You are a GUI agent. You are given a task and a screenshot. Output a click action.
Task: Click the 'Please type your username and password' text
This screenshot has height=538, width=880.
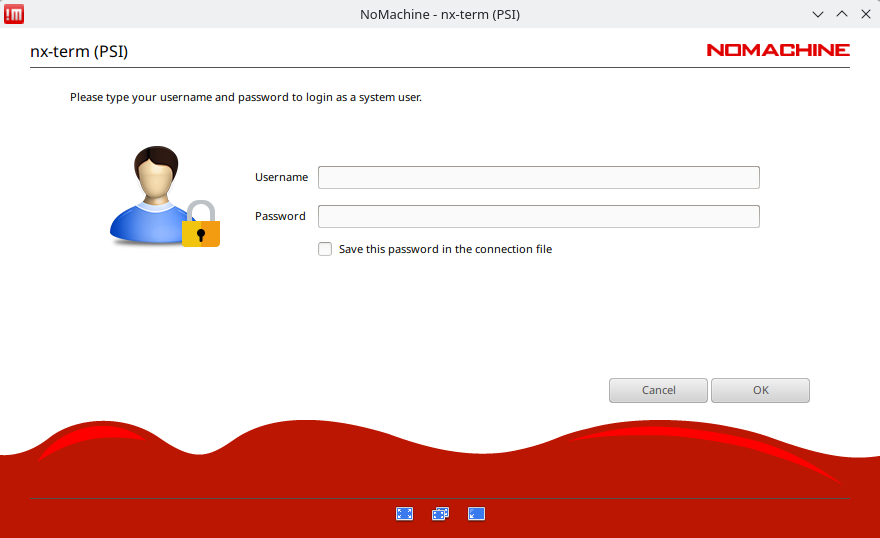pos(246,98)
